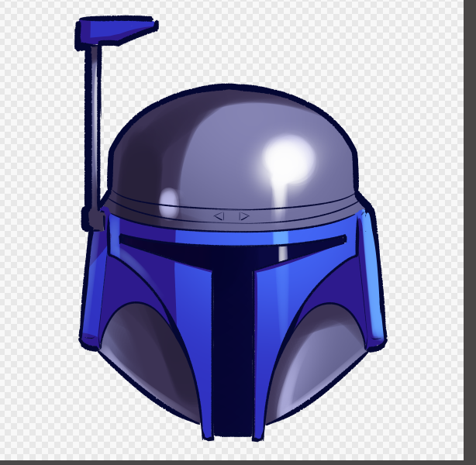
Task: Click the left-pointing triangle on the helmet band
Action: 219,216
